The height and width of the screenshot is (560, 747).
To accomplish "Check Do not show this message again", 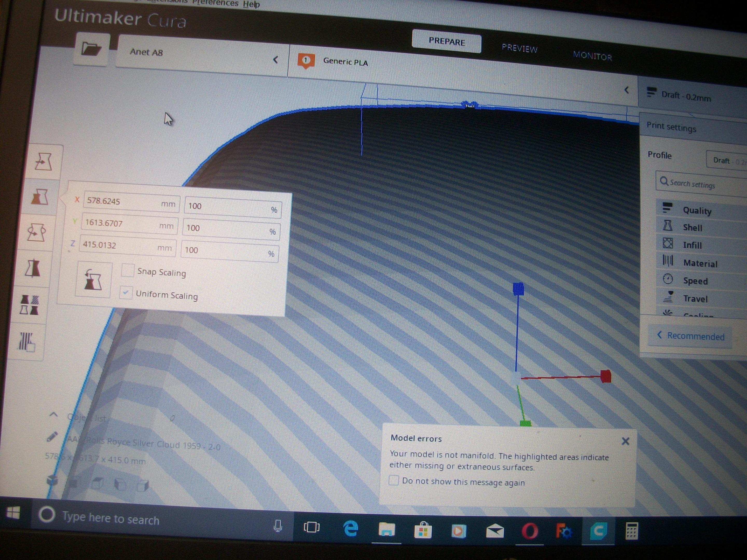I will click(x=394, y=480).
